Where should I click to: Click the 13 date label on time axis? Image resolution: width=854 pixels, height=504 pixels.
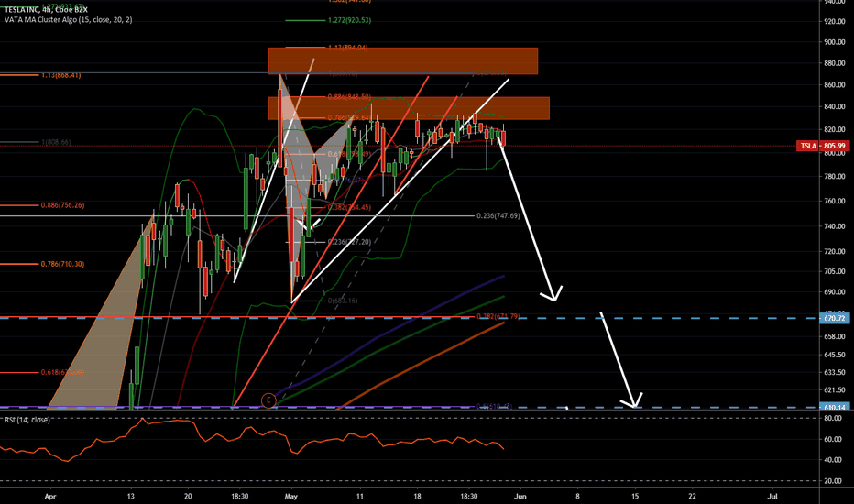131,497
